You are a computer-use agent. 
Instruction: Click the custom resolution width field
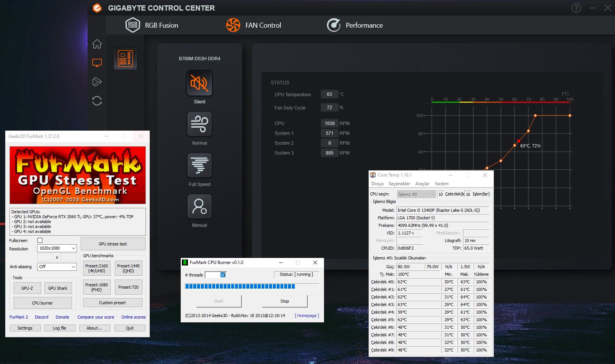[x=45, y=257]
